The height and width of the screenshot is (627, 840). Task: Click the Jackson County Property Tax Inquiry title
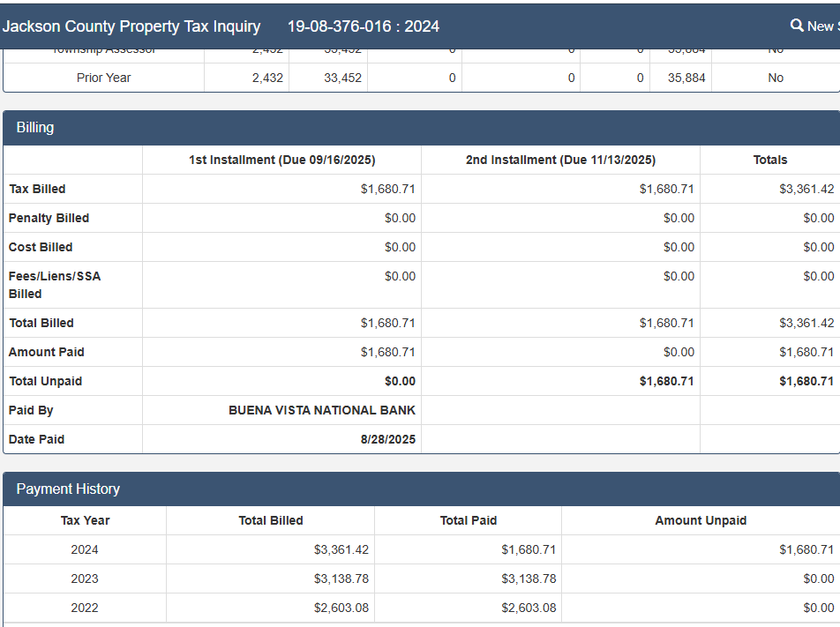coord(131,26)
